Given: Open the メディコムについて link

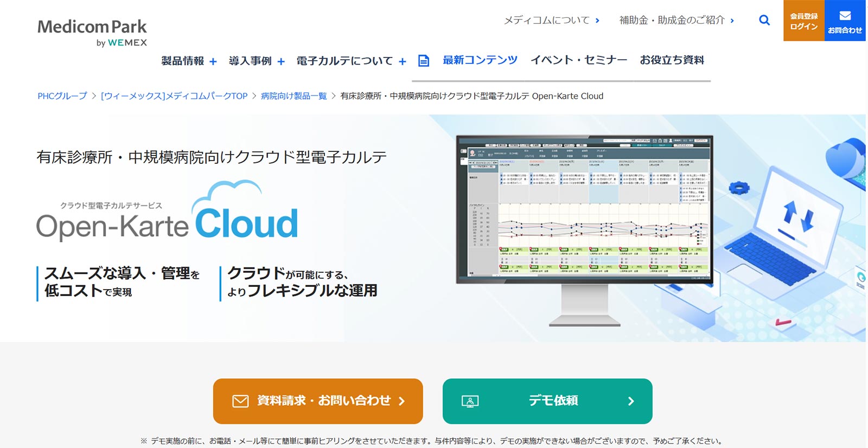Looking at the screenshot, I should (551, 21).
